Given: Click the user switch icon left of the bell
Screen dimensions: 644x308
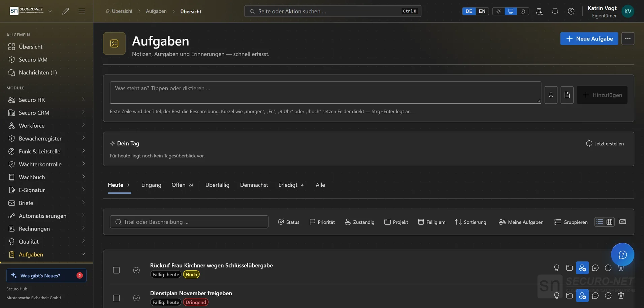Looking at the screenshot, I should (x=539, y=11).
